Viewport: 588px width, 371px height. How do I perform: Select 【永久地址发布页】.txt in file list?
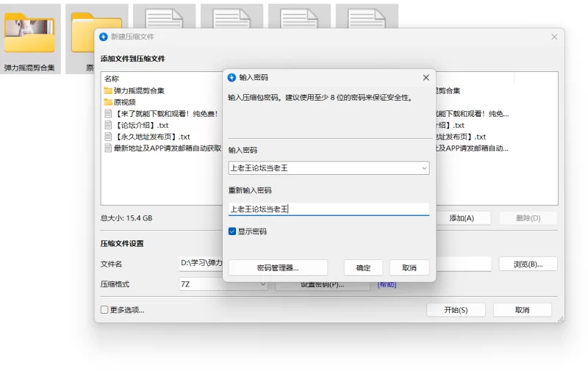point(152,137)
